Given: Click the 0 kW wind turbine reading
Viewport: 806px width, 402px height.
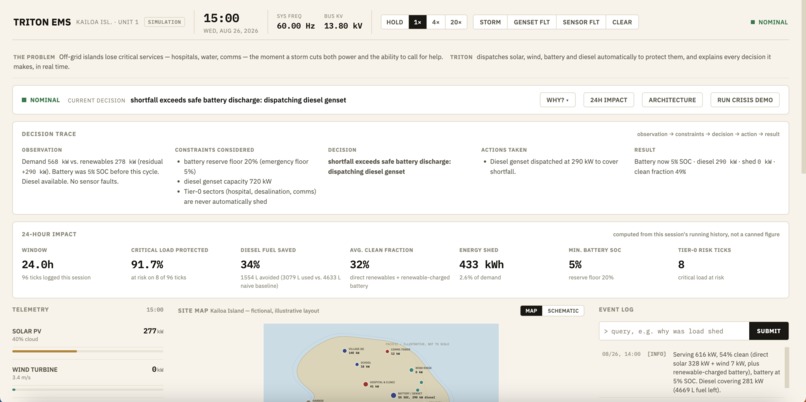Looking at the screenshot, I should point(157,369).
